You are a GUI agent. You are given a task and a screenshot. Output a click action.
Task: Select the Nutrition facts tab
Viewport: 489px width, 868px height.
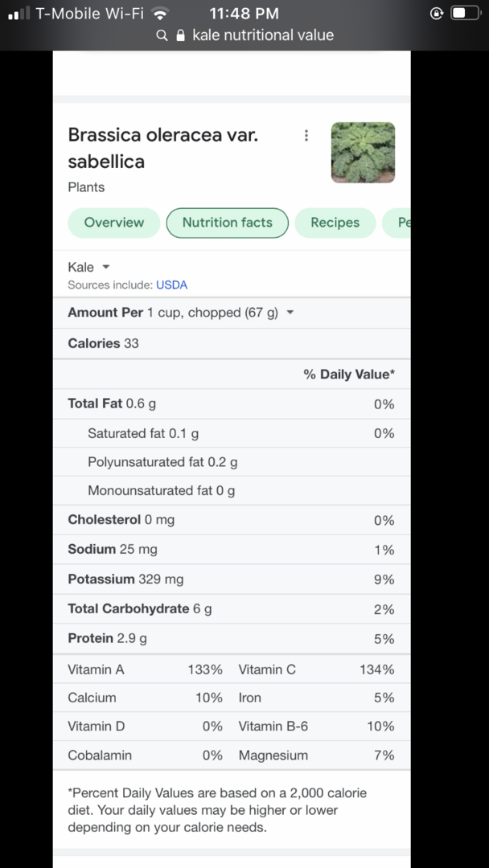(x=228, y=223)
